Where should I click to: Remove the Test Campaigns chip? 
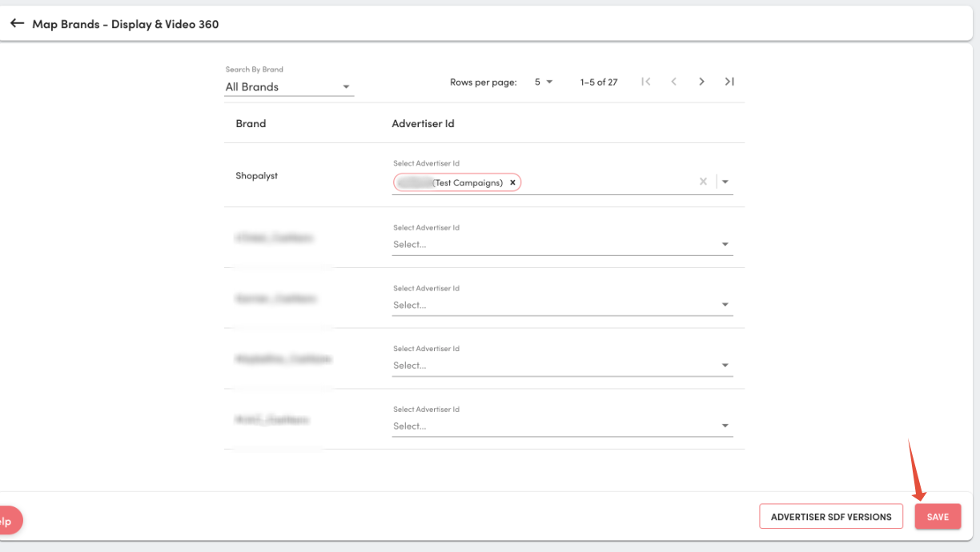click(512, 182)
